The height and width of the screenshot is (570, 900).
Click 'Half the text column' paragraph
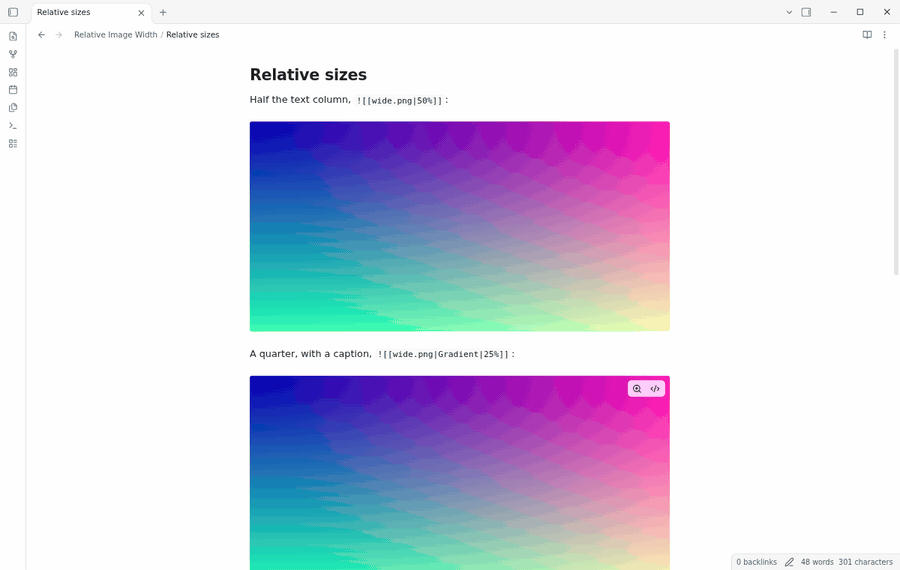[x=349, y=100]
